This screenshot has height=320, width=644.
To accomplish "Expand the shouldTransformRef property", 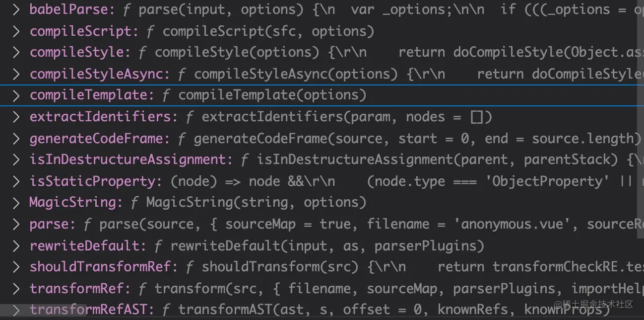I will point(16,267).
